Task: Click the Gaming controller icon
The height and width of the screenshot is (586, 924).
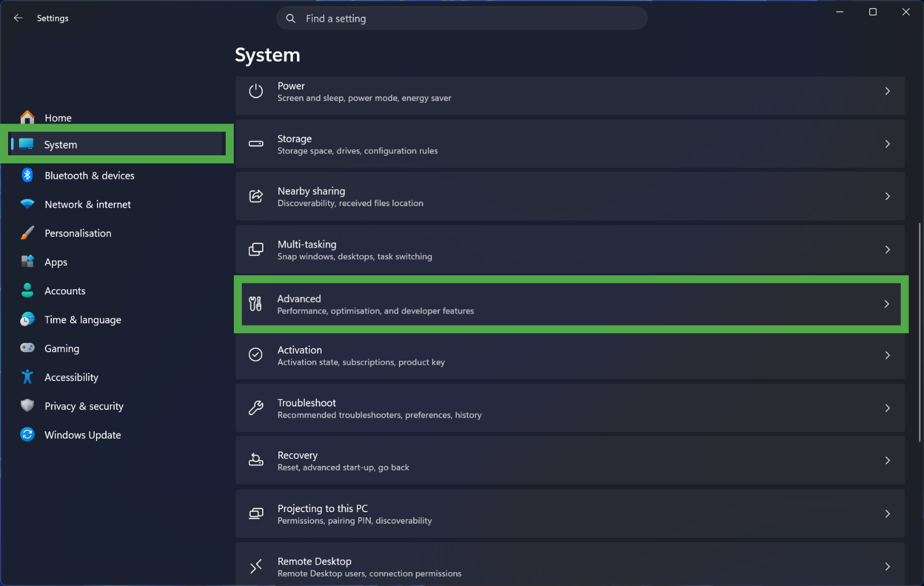Action: 27,348
